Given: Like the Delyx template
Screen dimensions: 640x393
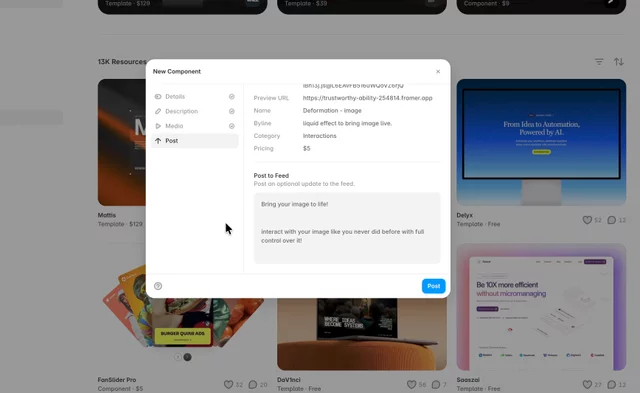Looking at the screenshot, I should coord(587,220).
